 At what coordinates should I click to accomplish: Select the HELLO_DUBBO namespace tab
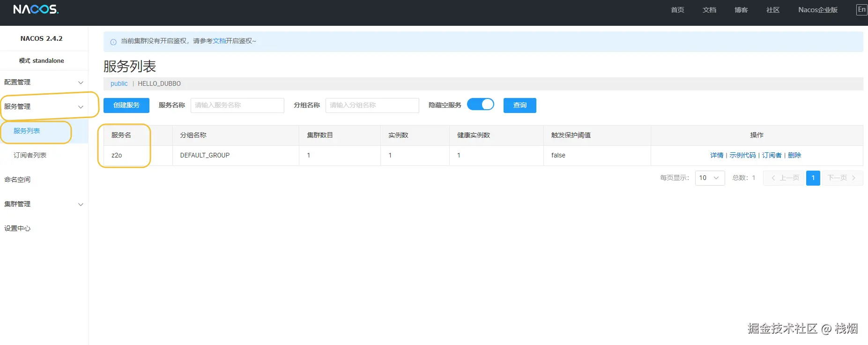click(159, 83)
